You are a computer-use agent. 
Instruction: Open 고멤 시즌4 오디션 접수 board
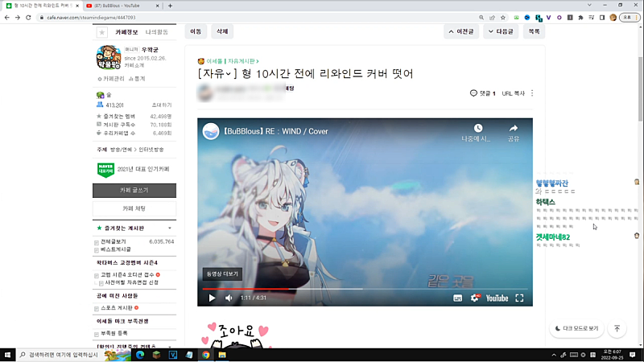coord(127,274)
